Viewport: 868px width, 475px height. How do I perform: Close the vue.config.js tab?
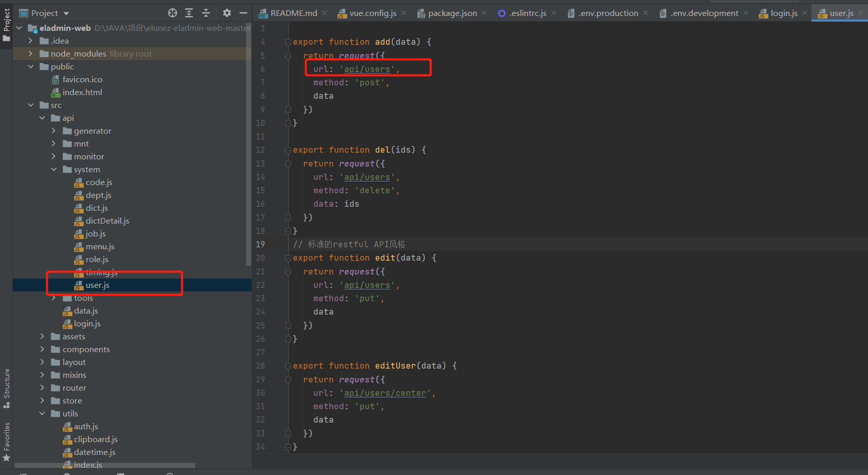point(404,13)
